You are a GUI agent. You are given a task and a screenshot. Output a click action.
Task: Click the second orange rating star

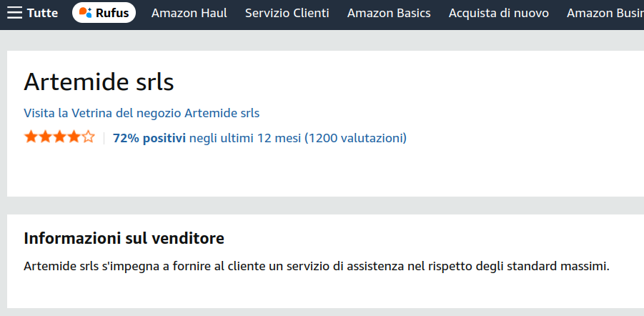[x=45, y=137]
